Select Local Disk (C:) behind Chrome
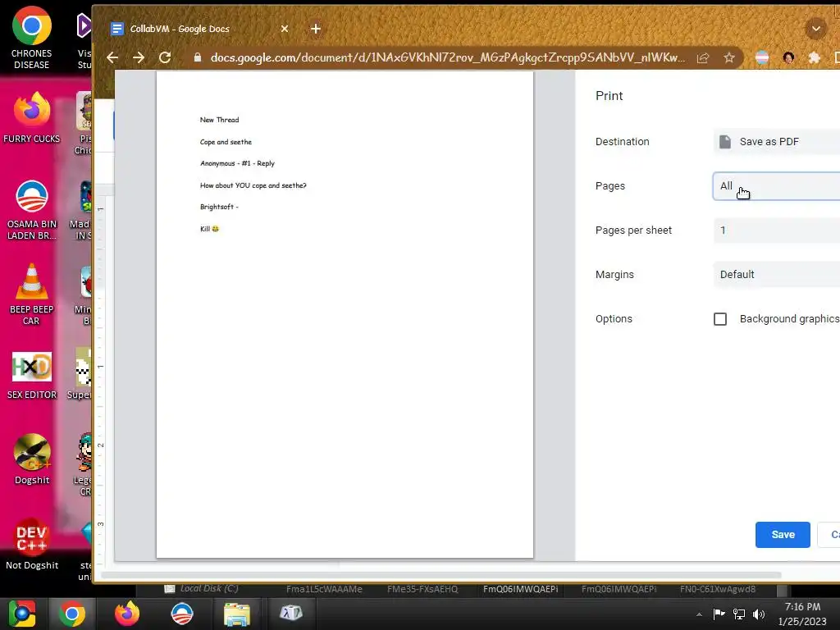This screenshot has width=840, height=630. point(202,589)
